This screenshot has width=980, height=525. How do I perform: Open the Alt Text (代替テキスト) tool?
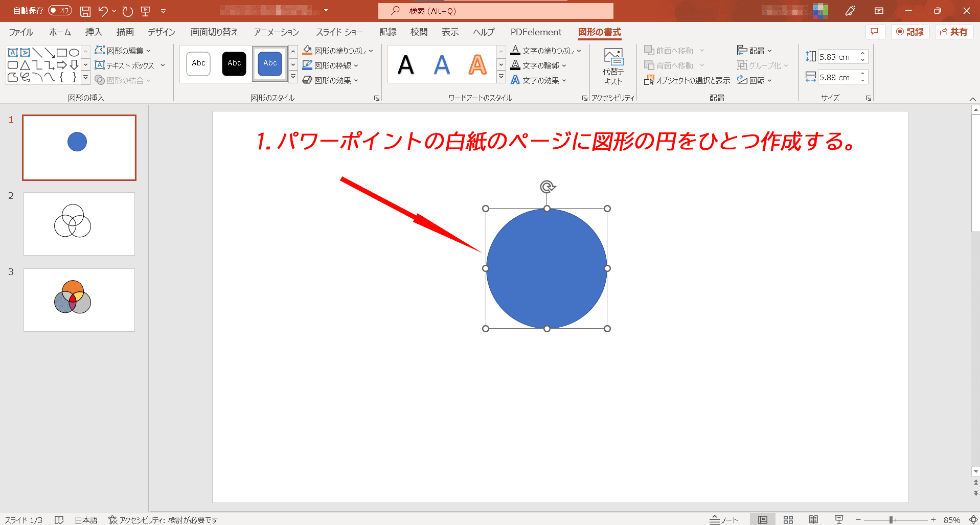[613, 66]
